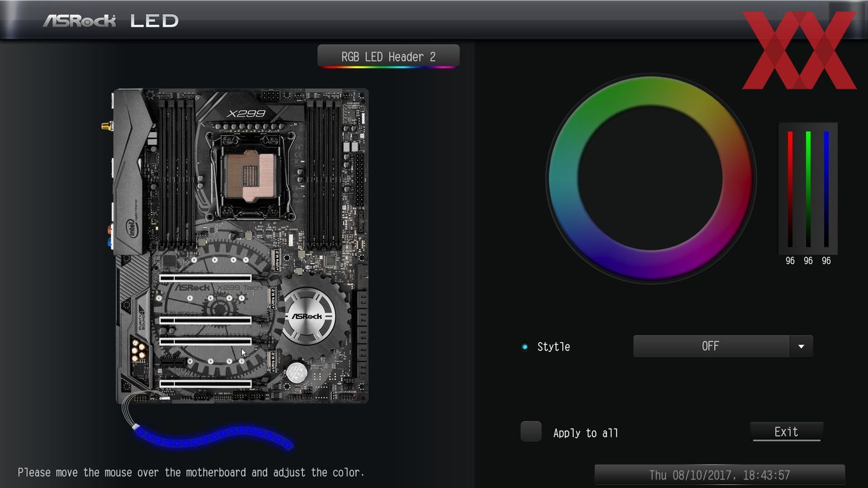Viewport: 868px width, 488px height.
Task: Click the RGB LED Header 2 button
Action: click(x=388, y=57)
